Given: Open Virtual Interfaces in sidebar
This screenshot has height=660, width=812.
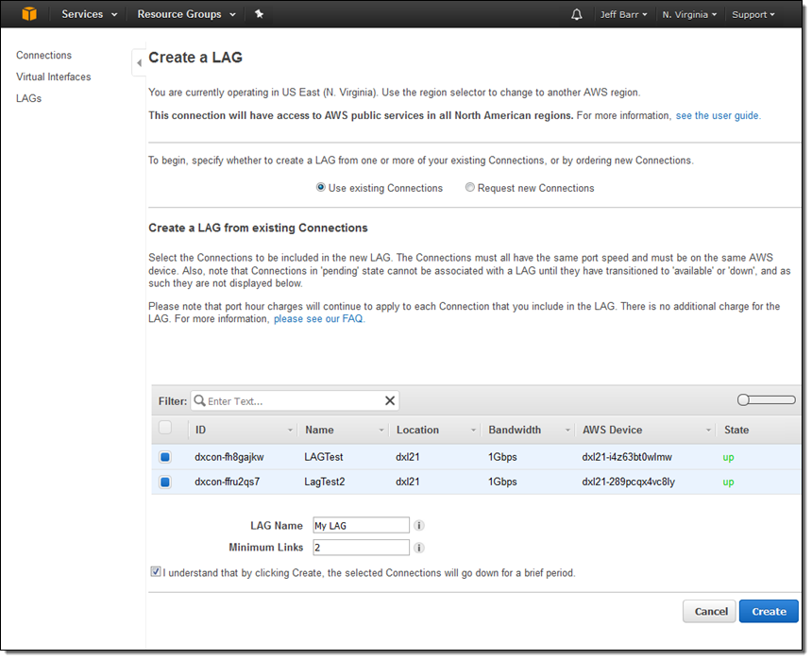Looking at the screenshot, I should 54,76.
